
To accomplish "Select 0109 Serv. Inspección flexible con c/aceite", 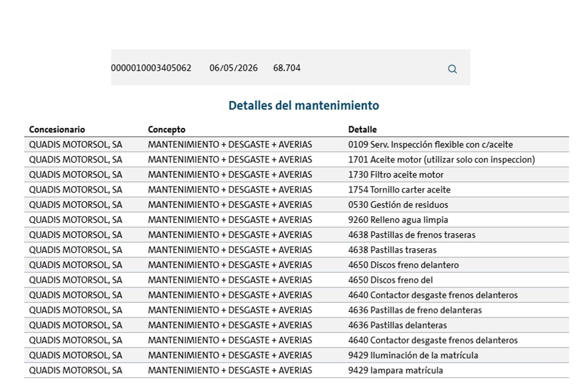I will pos(430,145).
